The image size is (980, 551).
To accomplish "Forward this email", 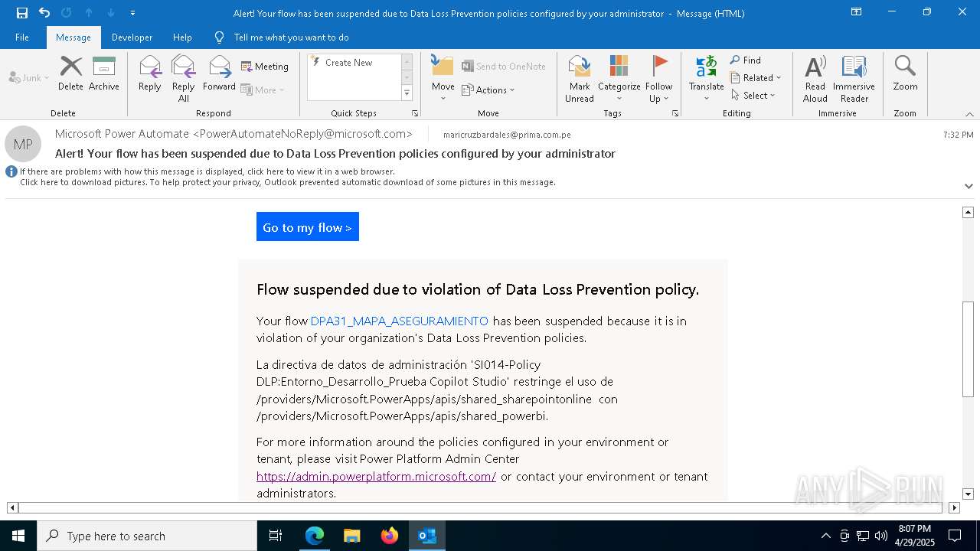I will tap(219, 73).
